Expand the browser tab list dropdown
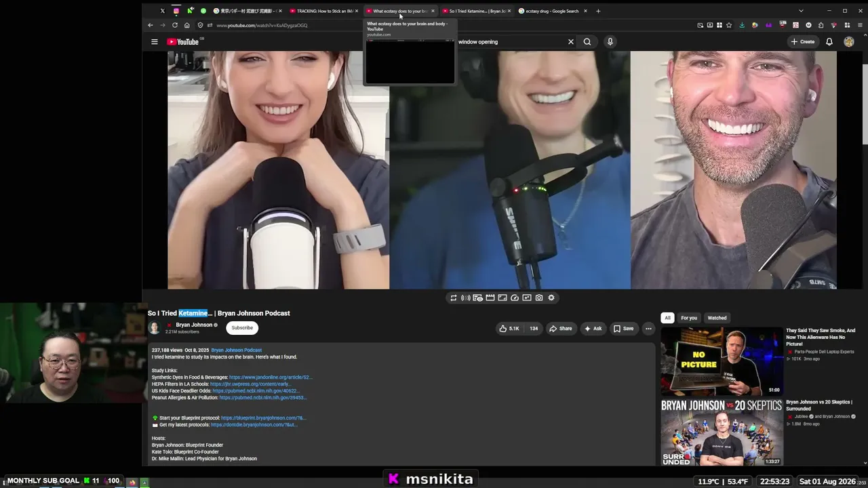The height and width of the screenshot is (488, 868). 801,11
